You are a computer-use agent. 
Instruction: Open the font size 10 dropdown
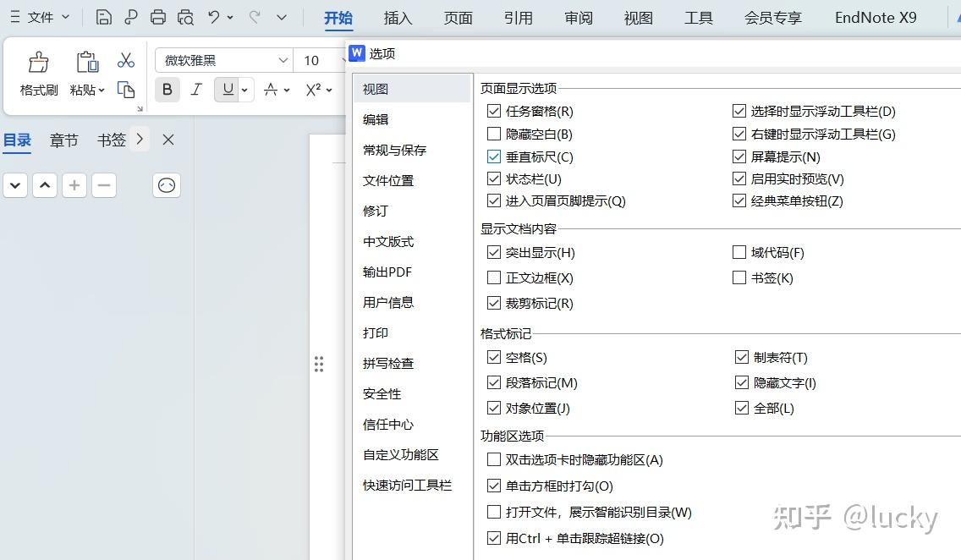(x=343, y=60)
